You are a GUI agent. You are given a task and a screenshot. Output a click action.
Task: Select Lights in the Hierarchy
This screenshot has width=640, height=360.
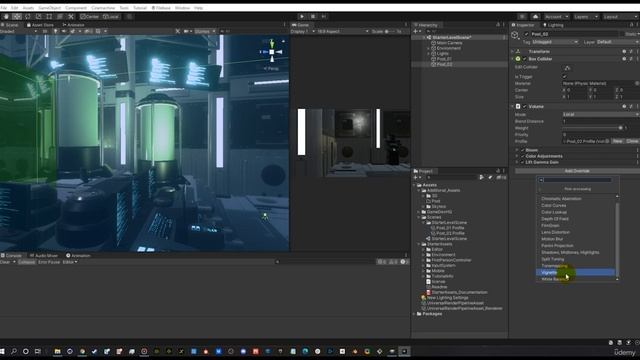(x=442, y=53)
